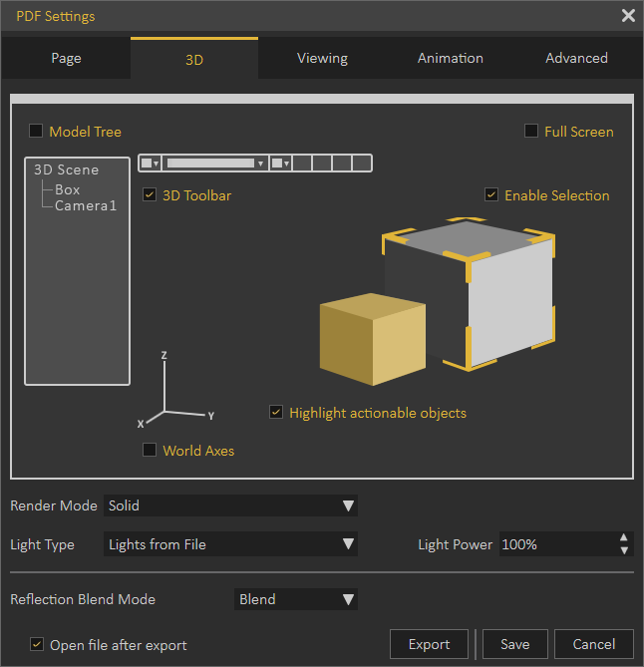This screenshot has width=644, height=667.
Task: Open the Advanced tab
Action: click(576, 58)
